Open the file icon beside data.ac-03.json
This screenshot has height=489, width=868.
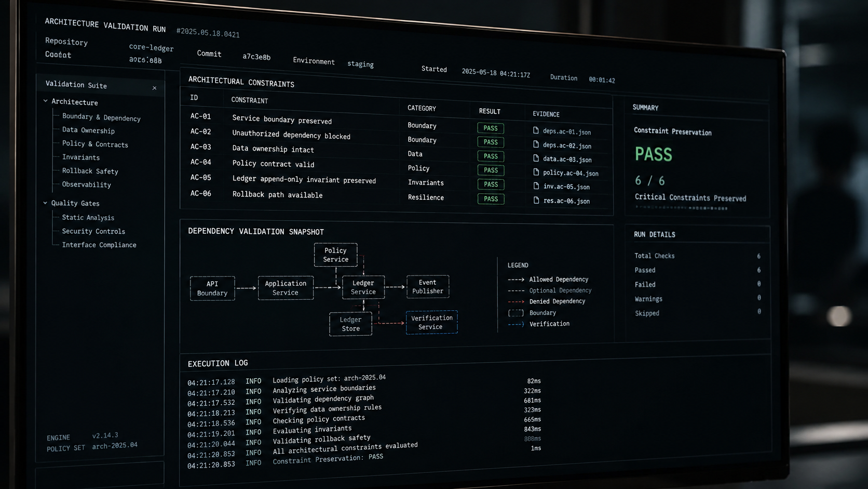tap(536, 158)
